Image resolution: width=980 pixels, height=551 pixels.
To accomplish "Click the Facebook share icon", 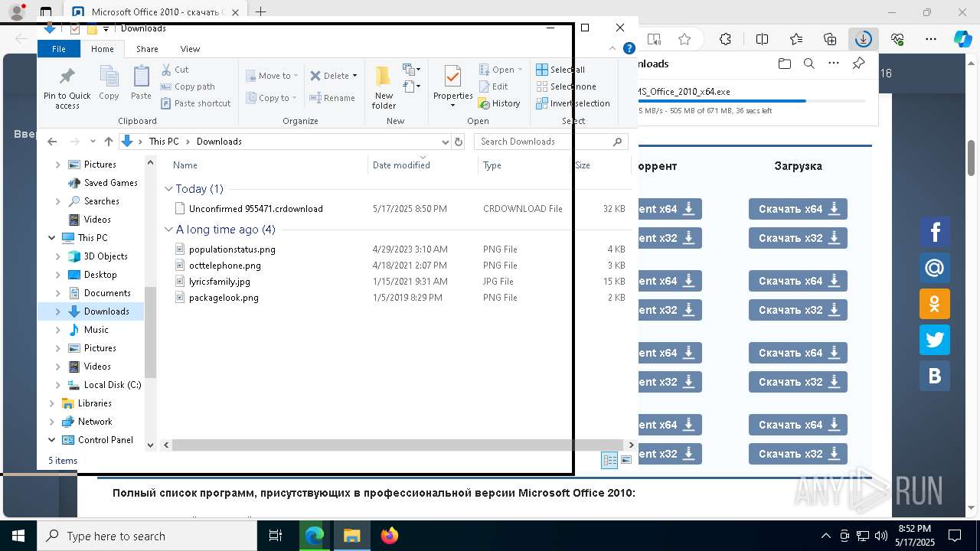I will pyautogui.click(x=934, y=232).
